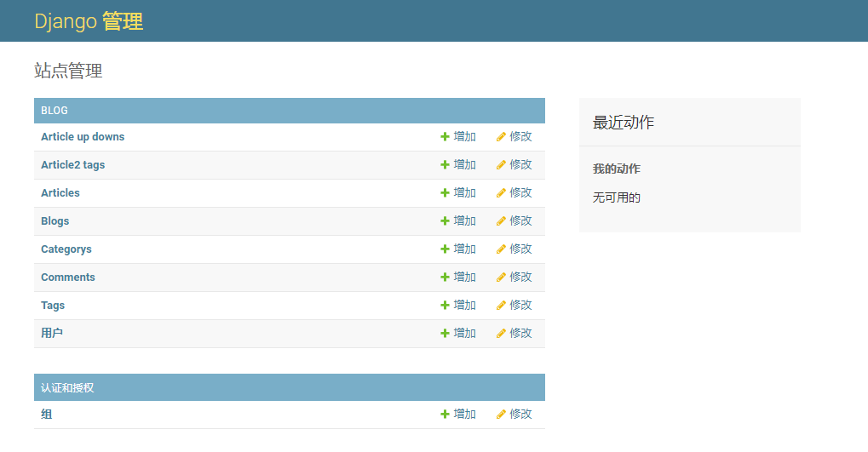
Task: Click the 站点管理 page heading
Action: [68, 71]
